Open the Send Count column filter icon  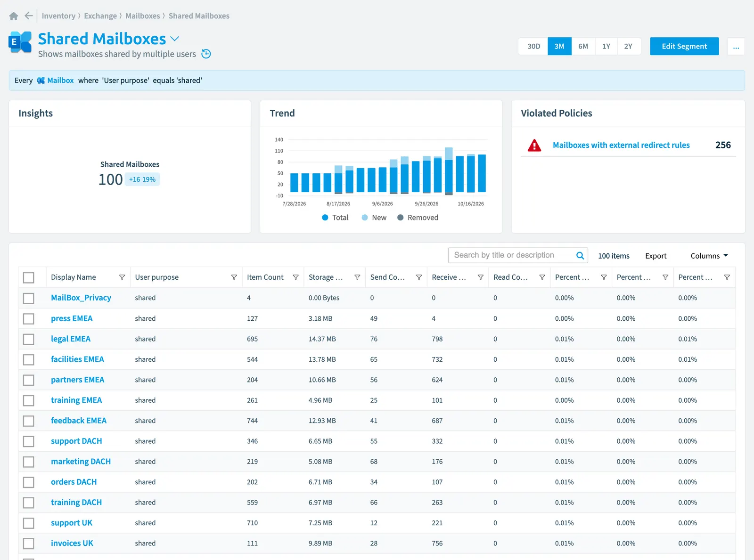(418, 277)
